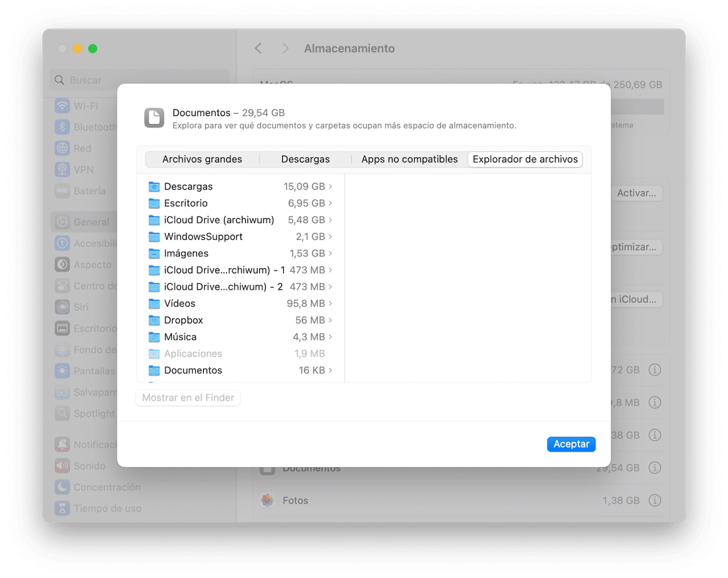Click Mostrar en el Finder button
728x578 pixels.
point(188,398)
